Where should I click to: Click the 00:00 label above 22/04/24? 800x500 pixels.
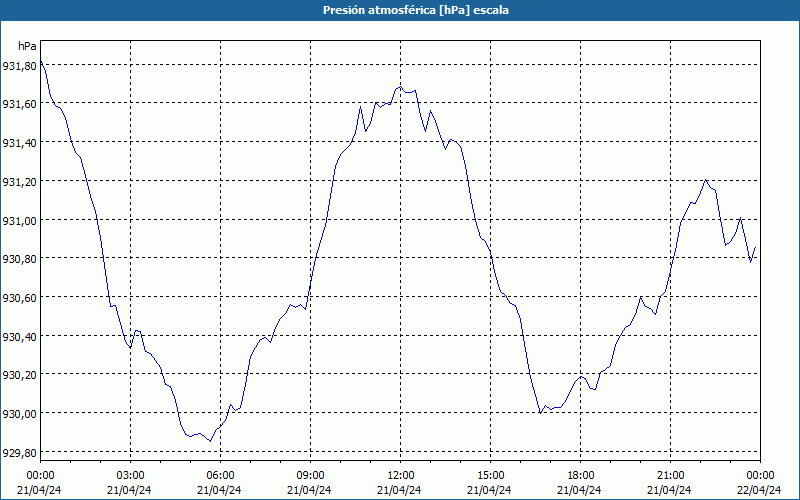coord(760,476)
